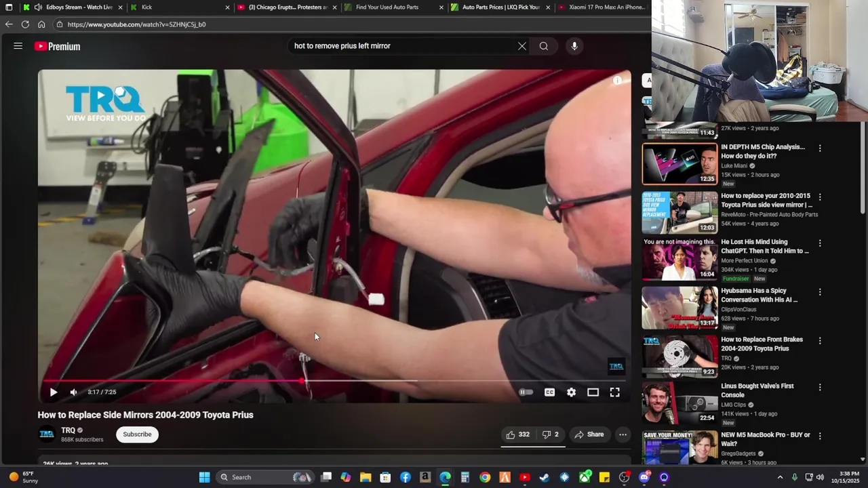Click TRQ watermark in video corner

616,367
